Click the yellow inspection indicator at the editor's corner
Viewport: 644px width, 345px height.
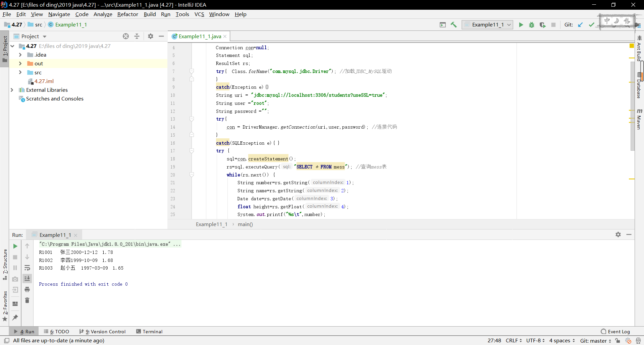click(632, 46)
